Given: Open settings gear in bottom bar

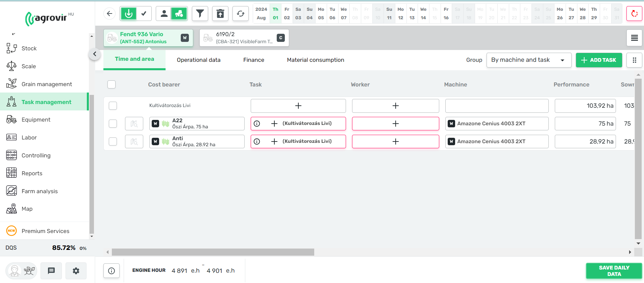Looking at the screenshot, I should coord(76,271).
